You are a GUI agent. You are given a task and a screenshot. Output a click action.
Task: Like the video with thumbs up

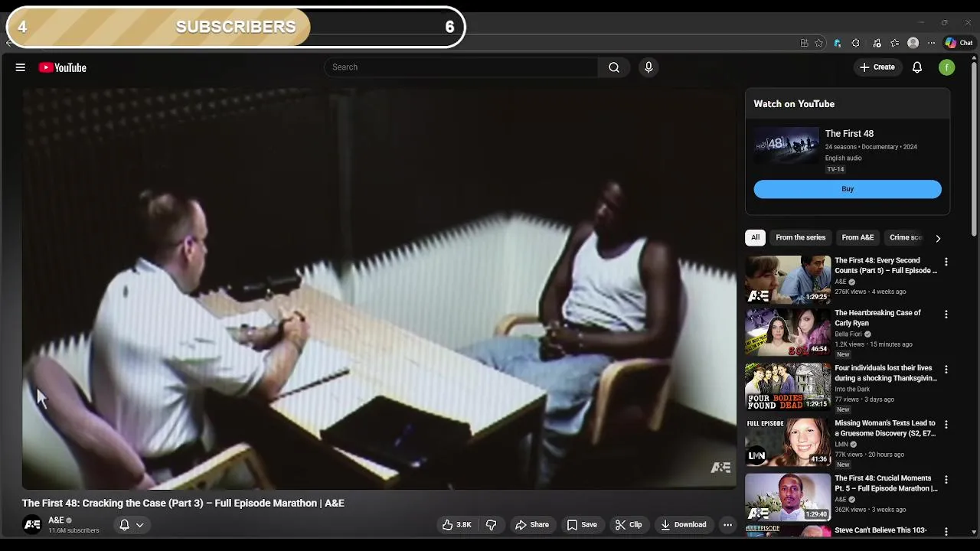pos(456,525)
